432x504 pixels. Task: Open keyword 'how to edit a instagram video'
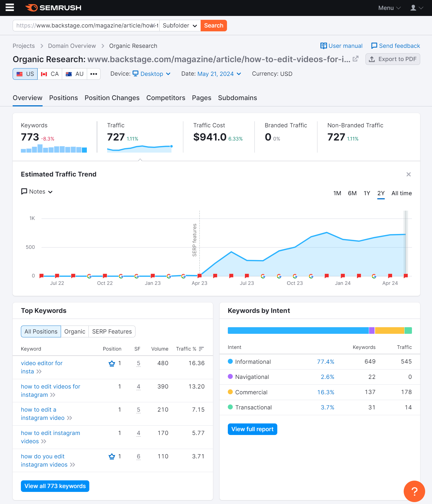(43, 414)
